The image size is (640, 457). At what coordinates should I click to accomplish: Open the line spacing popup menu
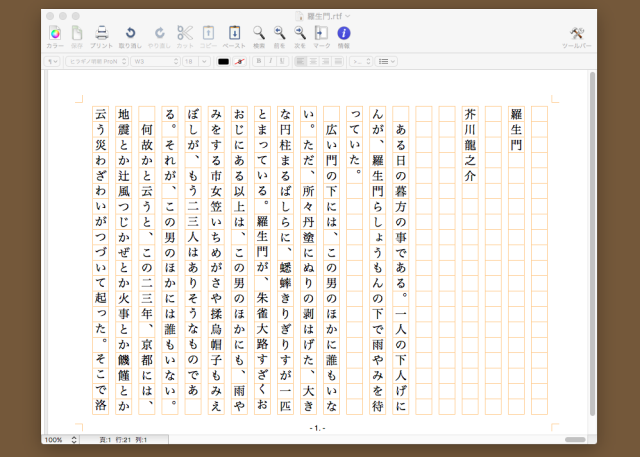(x=361, y=62)
